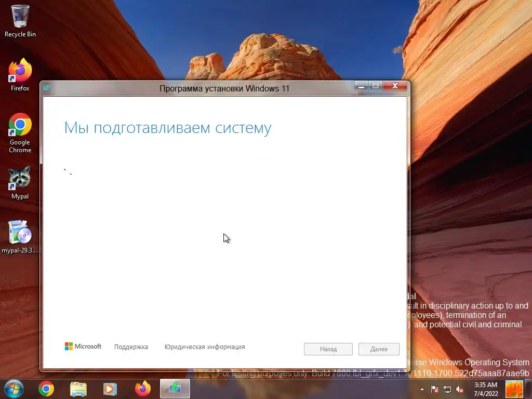Screen dimensions: 532x399
Task: Open the clock showing 3:35 AM
Action: coord(486,389)
